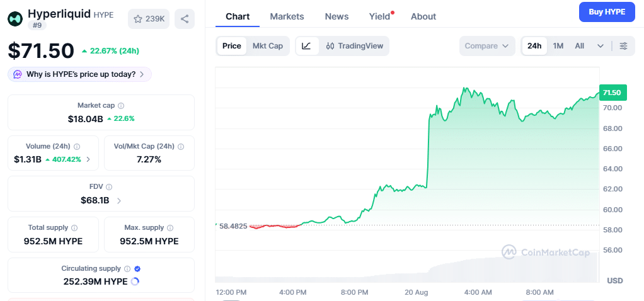The width and height of the screenshot is (644, 301).
Task: Click the $68.1B FDV value
Action: [95, 201]
